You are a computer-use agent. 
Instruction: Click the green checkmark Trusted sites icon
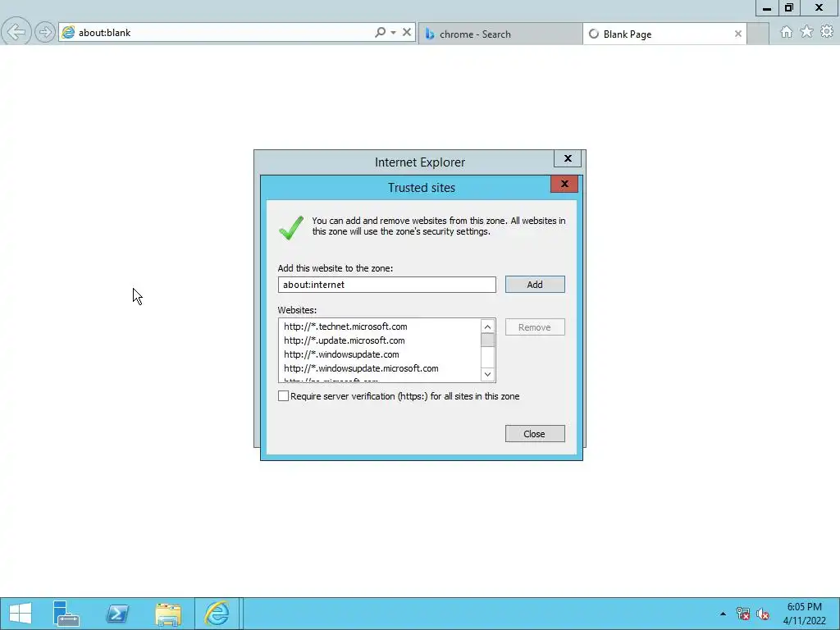[x=291, y=228]
